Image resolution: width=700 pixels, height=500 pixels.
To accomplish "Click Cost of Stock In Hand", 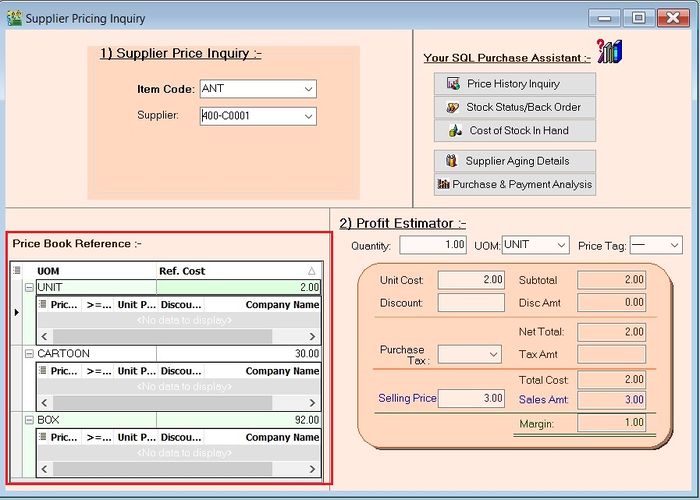I will coord(515,130).
